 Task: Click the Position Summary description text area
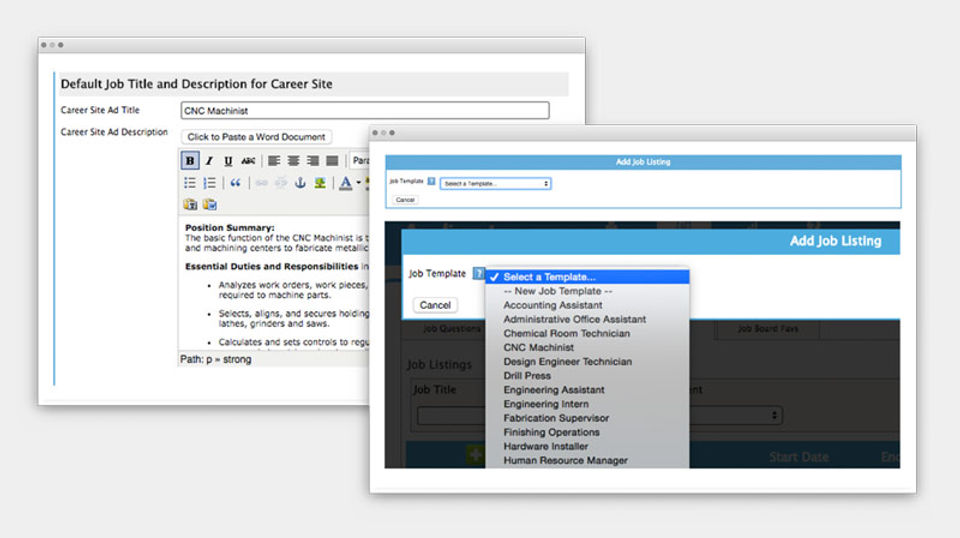pyautogui.click(x=274, y=283)
